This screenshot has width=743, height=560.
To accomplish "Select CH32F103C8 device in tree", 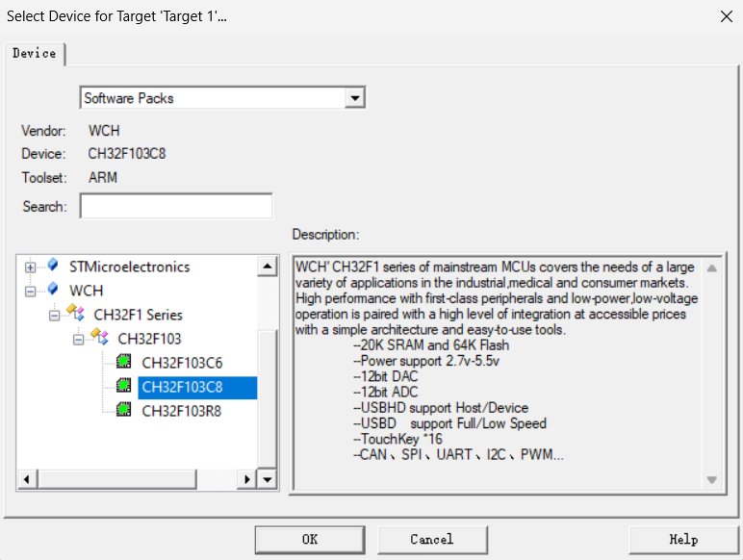I will [197, 387].
